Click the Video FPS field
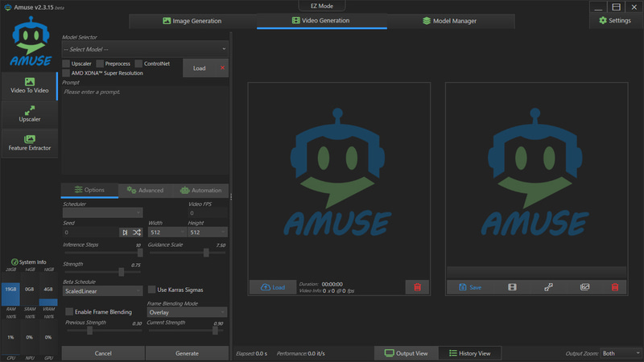 [208, 212]
